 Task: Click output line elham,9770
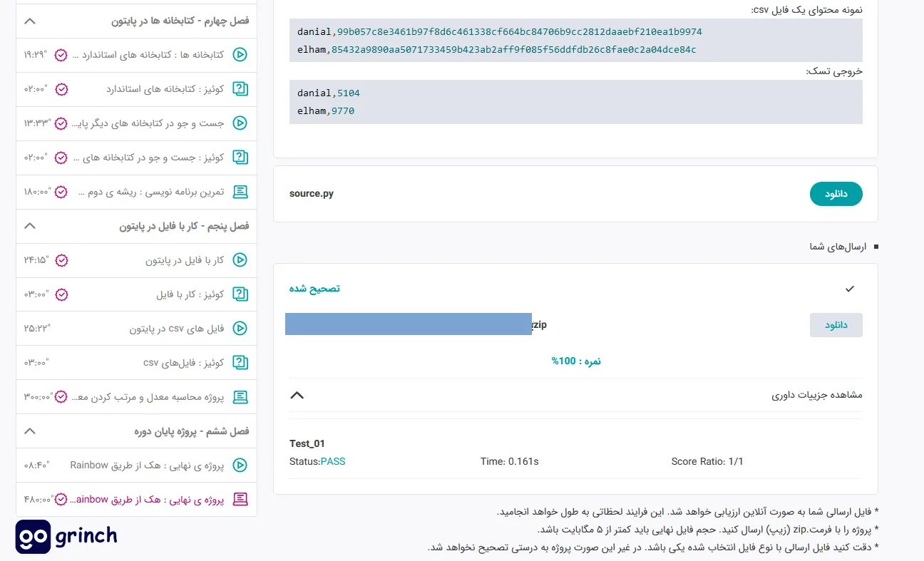326,110
